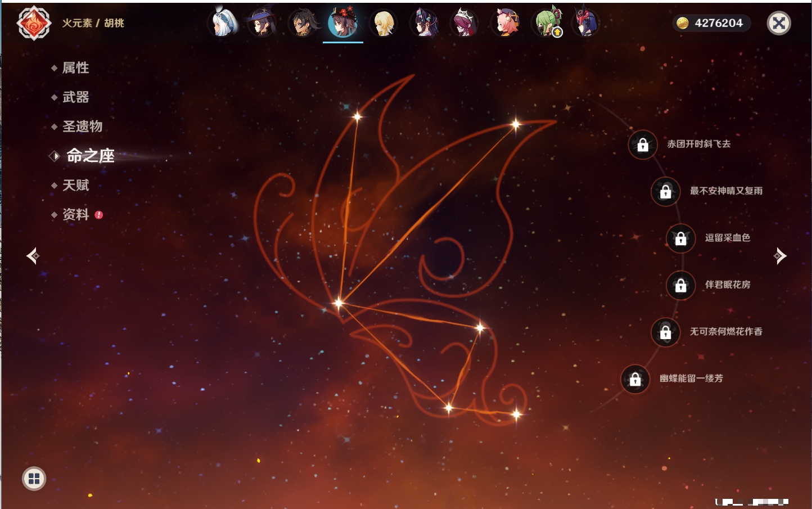Select the pink-haired character portrait
Image resolution: width=812 pixels, height=509 pixels.
(x=505, y=23)
